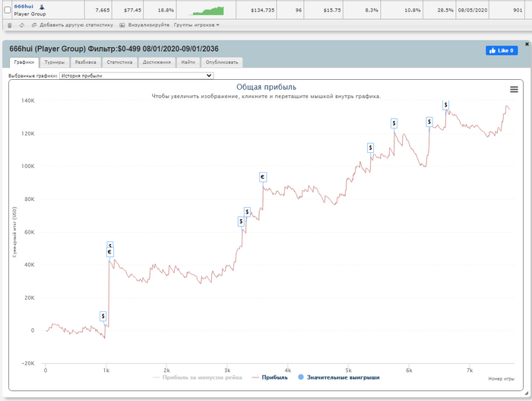The width and height of the screenshot is (532, 401).
Task: Click the euro marker near 90K profit
Action: (x=263, y=177)
